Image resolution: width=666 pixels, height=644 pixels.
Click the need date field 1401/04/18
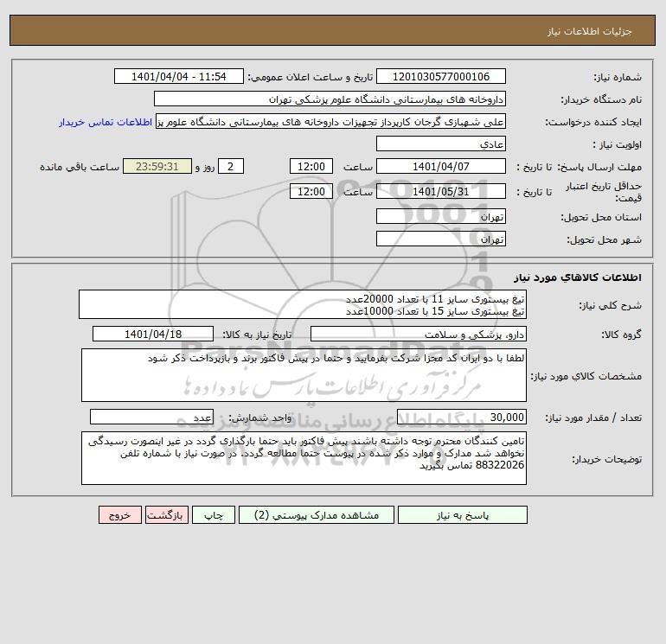153,334
